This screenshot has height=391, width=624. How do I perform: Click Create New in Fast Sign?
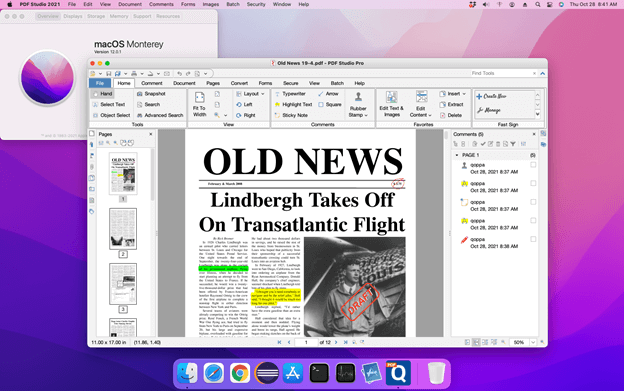pyautogui.click(x=491, y=97)
